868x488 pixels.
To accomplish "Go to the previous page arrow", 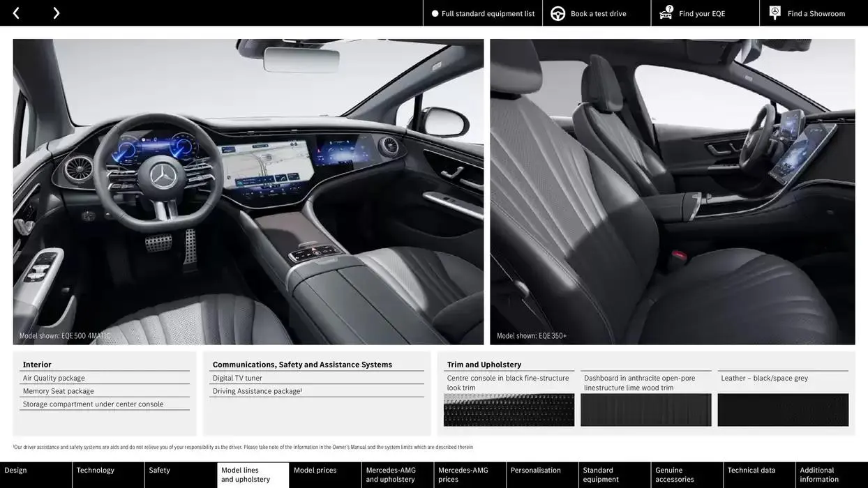I will [x=16, y=13].
